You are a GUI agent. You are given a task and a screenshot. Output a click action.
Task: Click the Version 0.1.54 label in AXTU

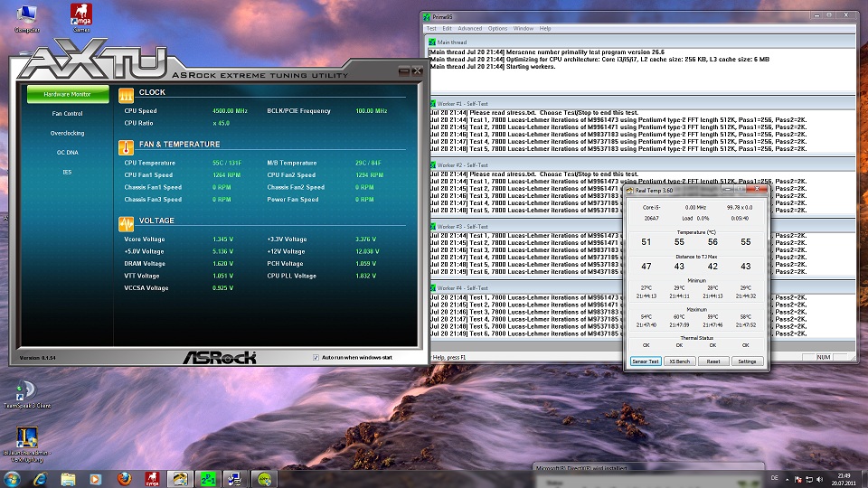coord(38,358)
